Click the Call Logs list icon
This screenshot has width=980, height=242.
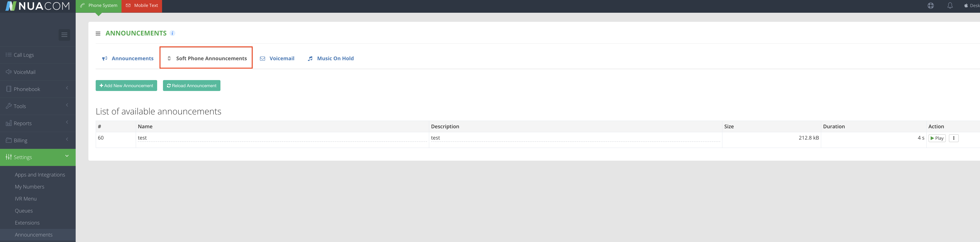(x=8, y=55)
